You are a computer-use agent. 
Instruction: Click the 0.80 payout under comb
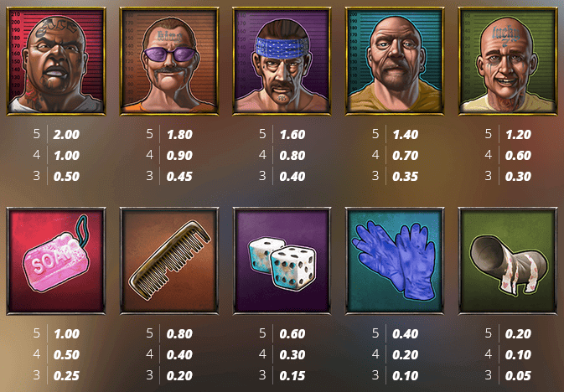(179, 333)
